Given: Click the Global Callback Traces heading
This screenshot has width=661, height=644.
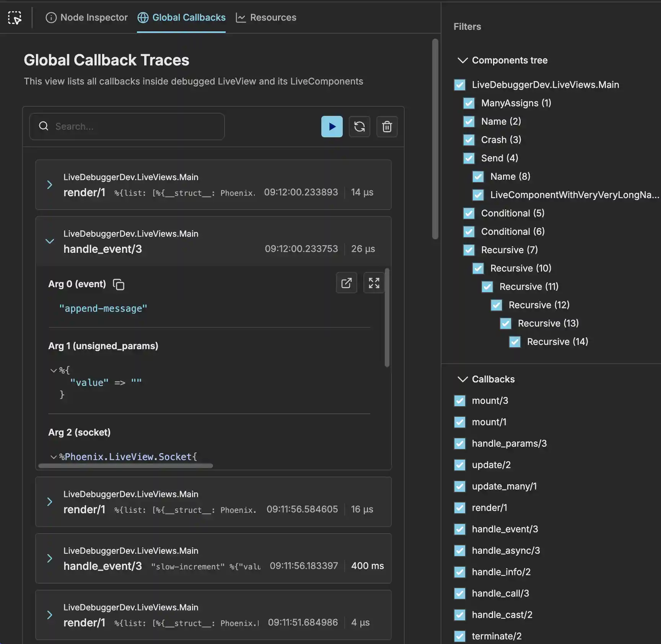Looking at the screenshot, I should point(106,60).
